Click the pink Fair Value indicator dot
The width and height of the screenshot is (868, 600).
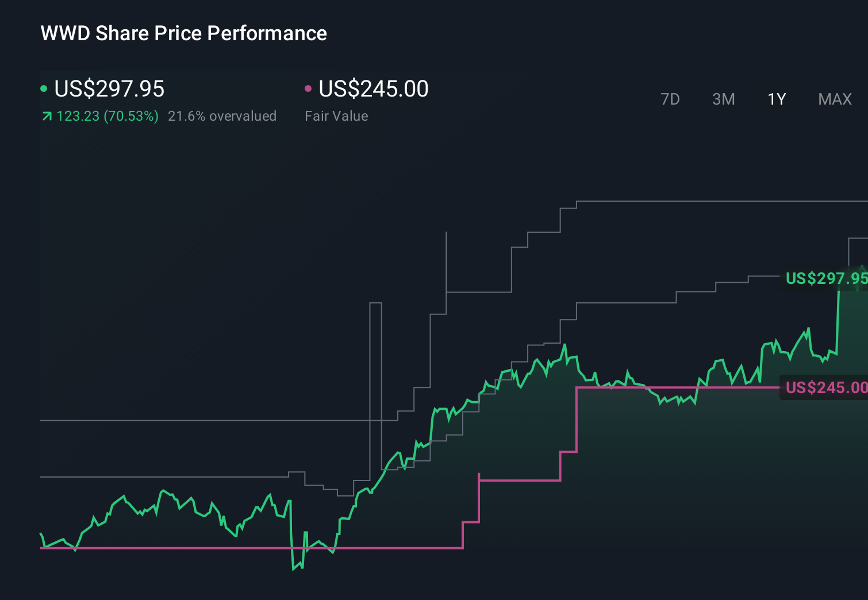tap(308, 89)
